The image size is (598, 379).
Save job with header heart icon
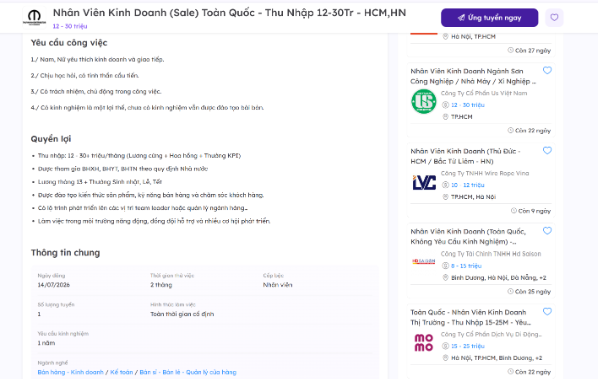pos(554,18)
